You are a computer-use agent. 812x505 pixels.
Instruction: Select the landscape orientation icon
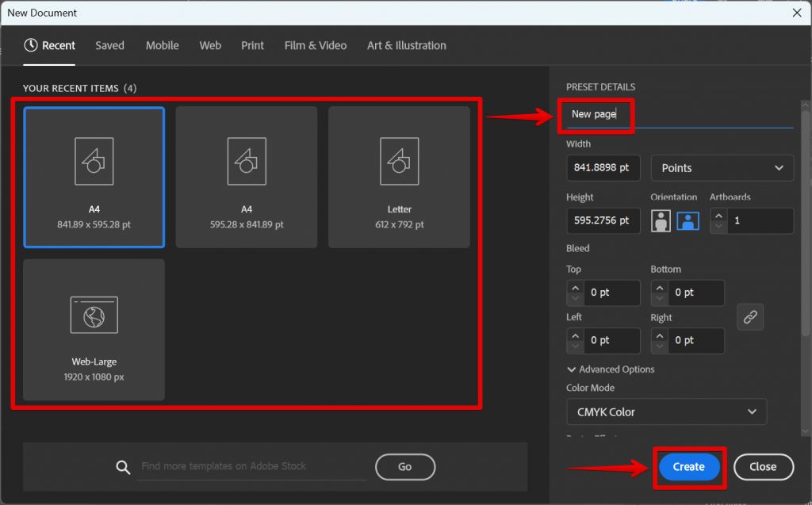pos(688,220)
